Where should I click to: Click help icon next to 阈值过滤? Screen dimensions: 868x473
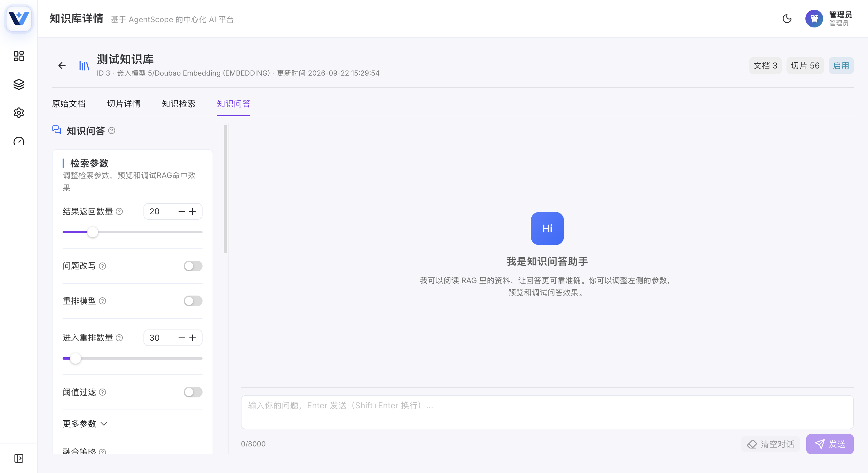pos(102,392)
